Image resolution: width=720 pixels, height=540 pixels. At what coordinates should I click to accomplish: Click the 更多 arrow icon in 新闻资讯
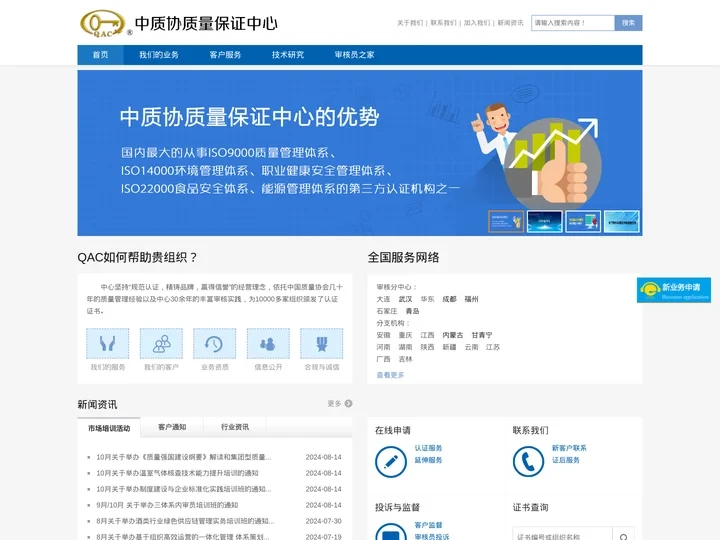[x=349, y=404]
